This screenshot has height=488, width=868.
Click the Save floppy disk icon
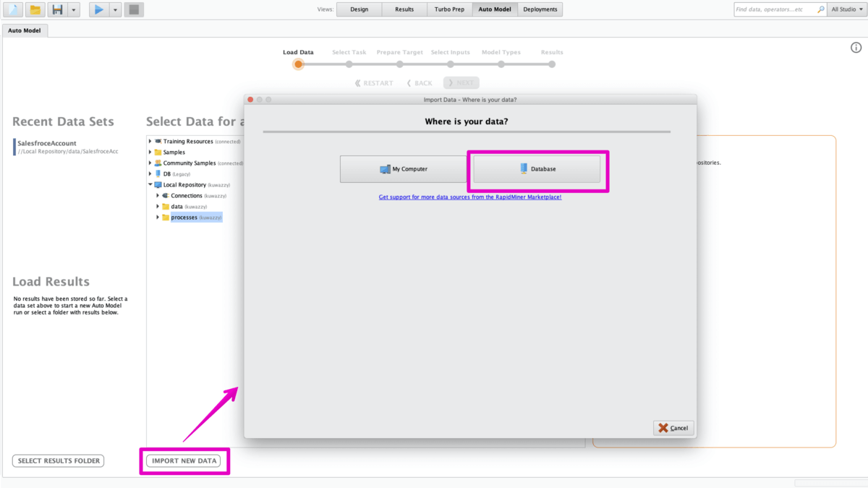pyautogui.click(x=56, y=9)
